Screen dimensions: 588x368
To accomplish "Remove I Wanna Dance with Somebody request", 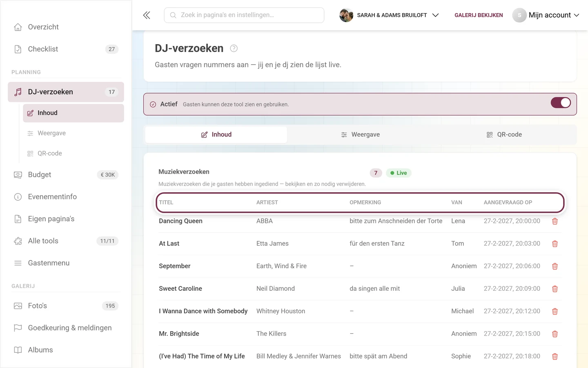I will click(x=555, y=312).
